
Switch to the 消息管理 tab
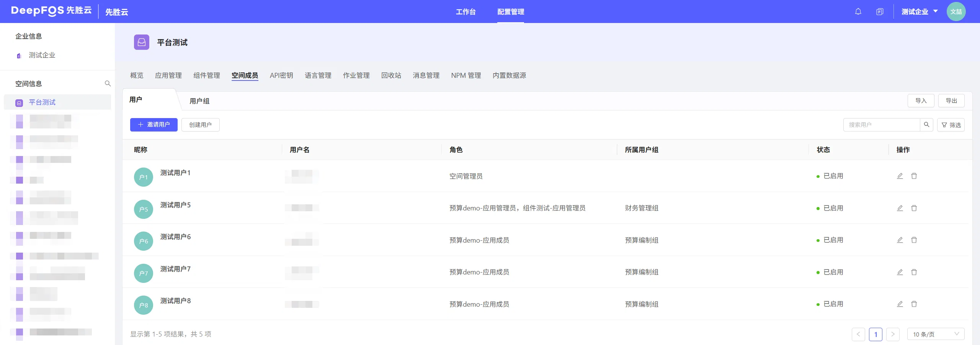[426, 76]
